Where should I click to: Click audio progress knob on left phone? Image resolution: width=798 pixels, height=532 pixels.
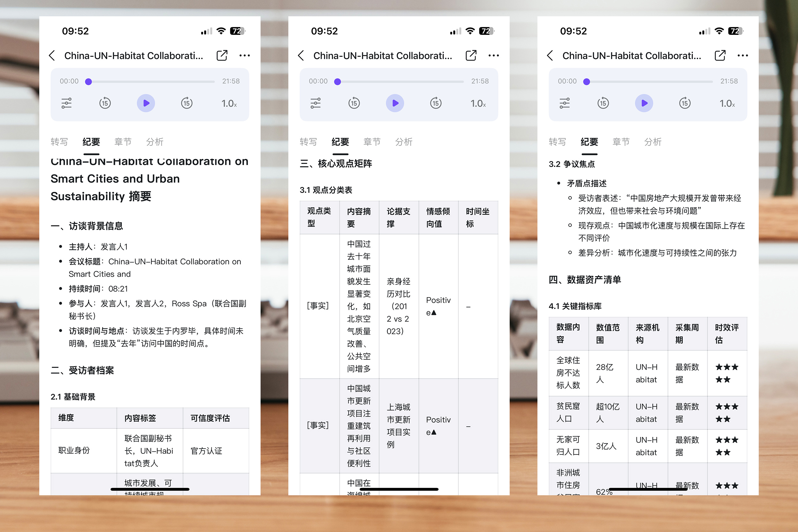click(88, 82)
